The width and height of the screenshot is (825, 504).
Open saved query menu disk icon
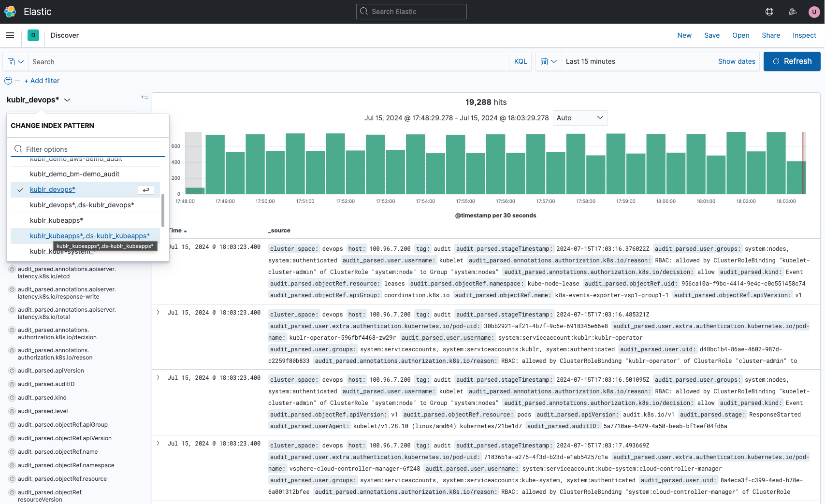(x=15, y=62)
